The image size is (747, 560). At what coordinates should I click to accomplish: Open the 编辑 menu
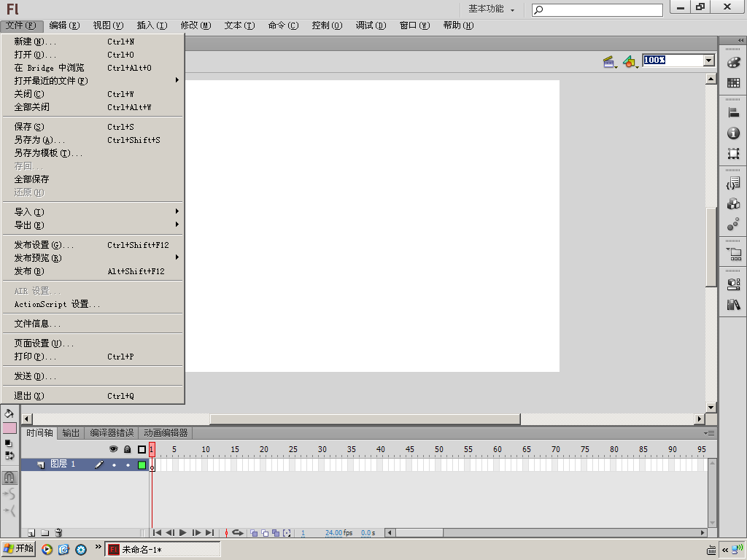pos(64,26)
